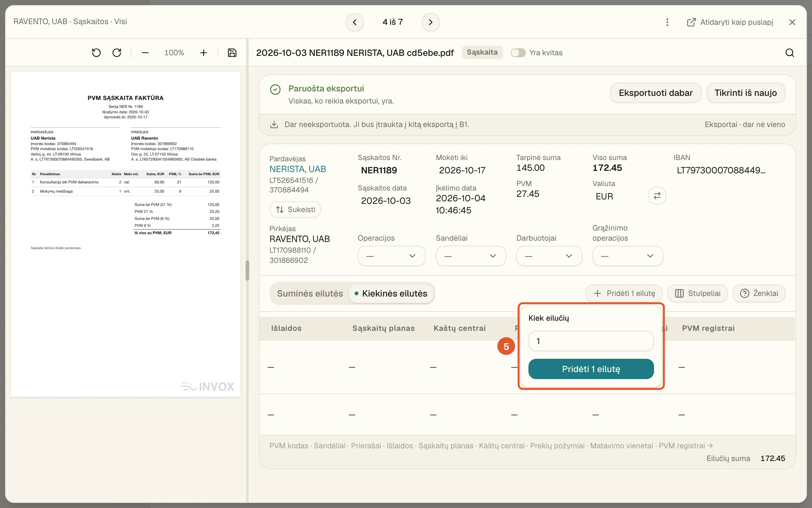Click the currency swap arrows icon
Screen dimensions: 812x508
(x=657, y=196)
